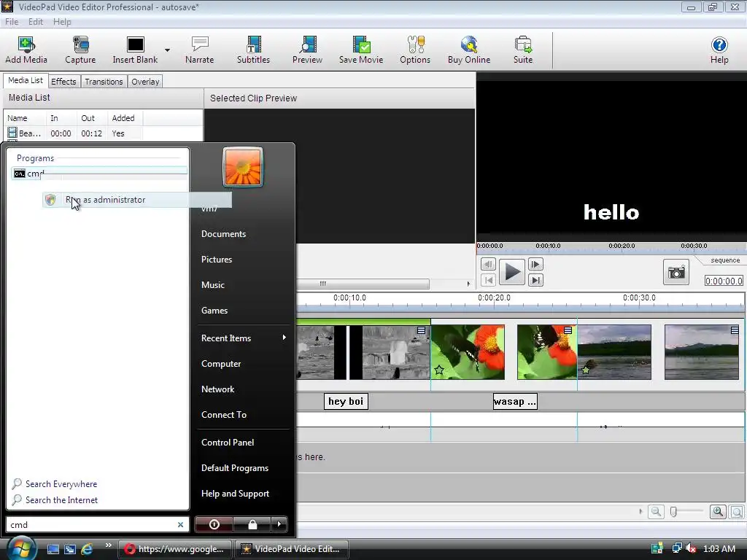This screenshot has height=560, width=747.
Task: Click the Add Media toolbar icon
Action: tap(26, 50)
